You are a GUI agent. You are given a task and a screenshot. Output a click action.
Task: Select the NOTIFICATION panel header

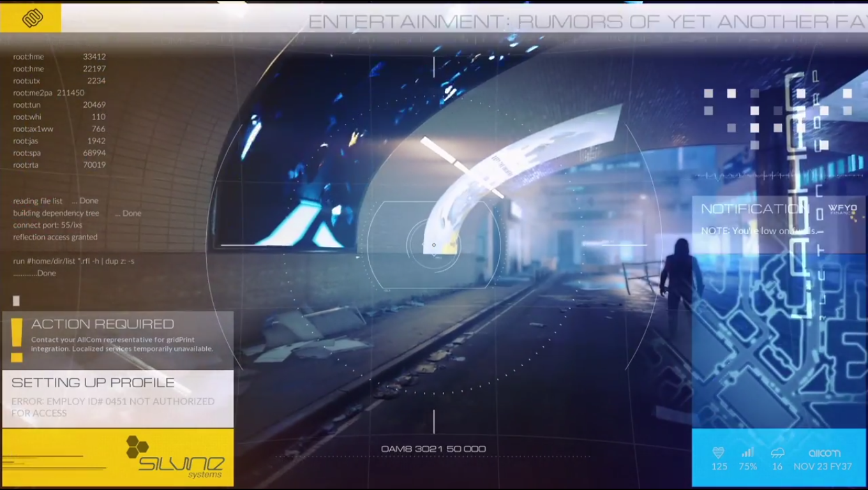pyautogui.click(x=754, y=209)
